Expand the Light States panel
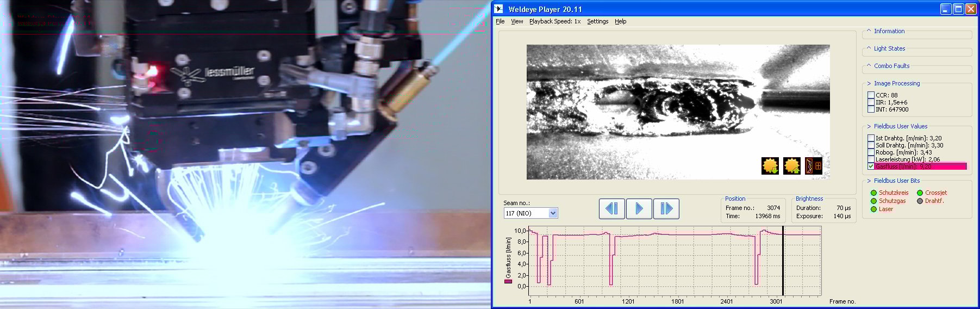This screenshot has width=980, height=309. click(889, 48)
